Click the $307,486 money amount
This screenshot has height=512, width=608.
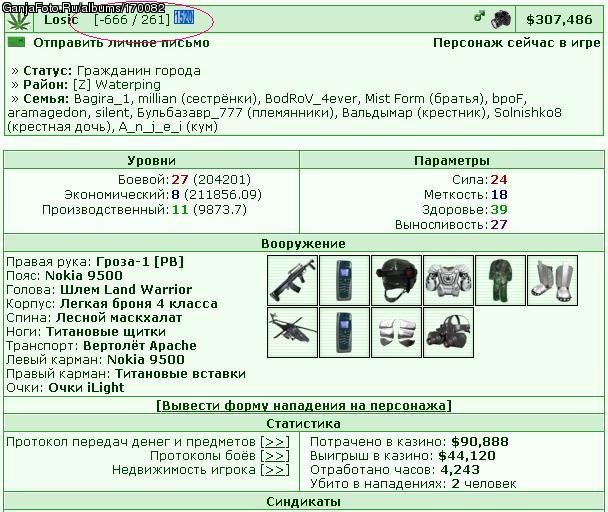click(x=560, y=20)
